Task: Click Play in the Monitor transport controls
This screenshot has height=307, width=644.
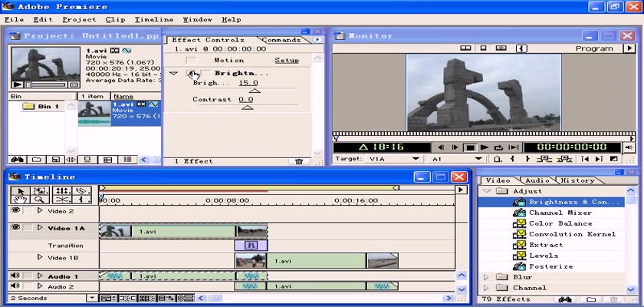Action: click(x=485, y=147)
